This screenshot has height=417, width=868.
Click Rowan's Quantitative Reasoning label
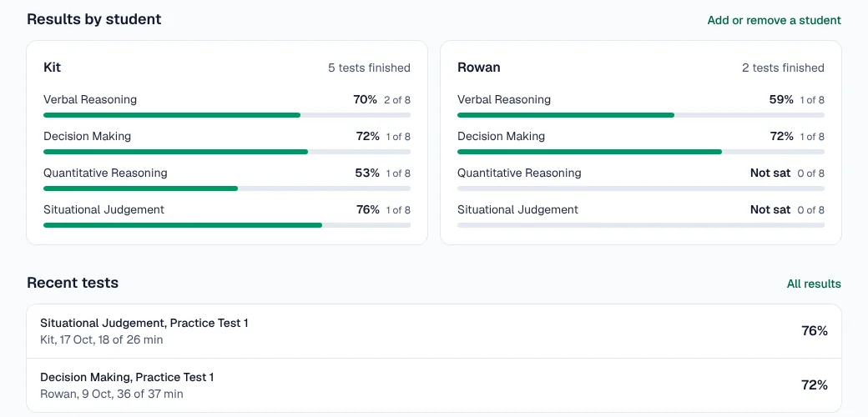pos(519,173)
